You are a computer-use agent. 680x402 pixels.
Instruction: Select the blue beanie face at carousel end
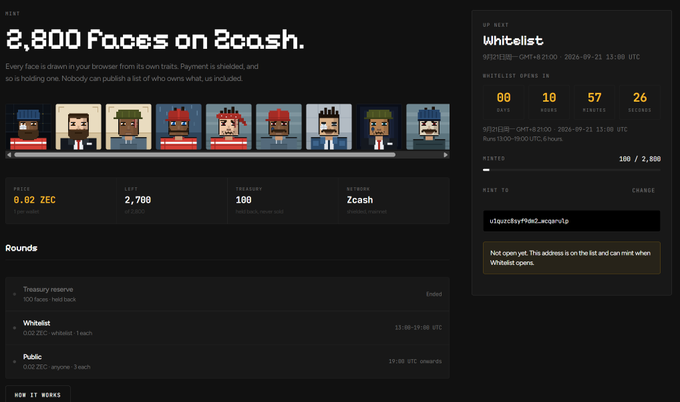click(428, 127)
